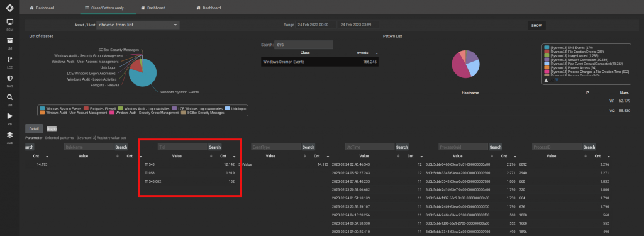The image size is (644, 236).
Task: Go to next legend page arrow
Action: (x=557, y=80)
